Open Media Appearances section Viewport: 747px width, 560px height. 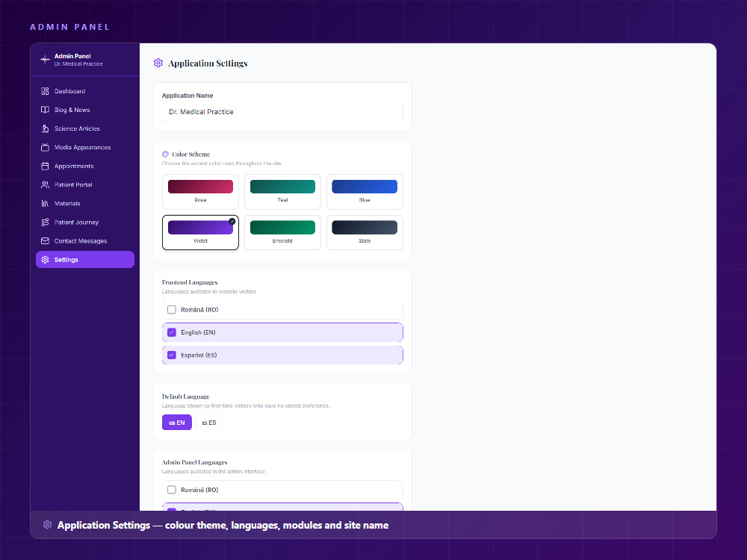pos(85,147)
